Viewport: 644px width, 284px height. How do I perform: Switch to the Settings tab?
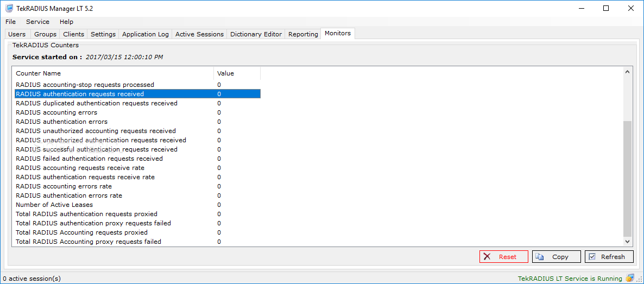103,35
